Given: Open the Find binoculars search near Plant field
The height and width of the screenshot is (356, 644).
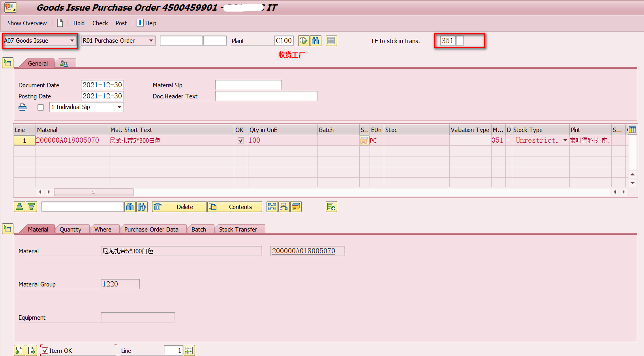Looking at the screenshot, I should (315, 40).
